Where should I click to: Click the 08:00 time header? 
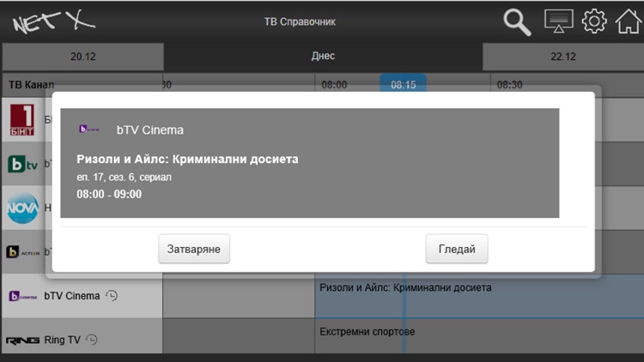[334, 85]
